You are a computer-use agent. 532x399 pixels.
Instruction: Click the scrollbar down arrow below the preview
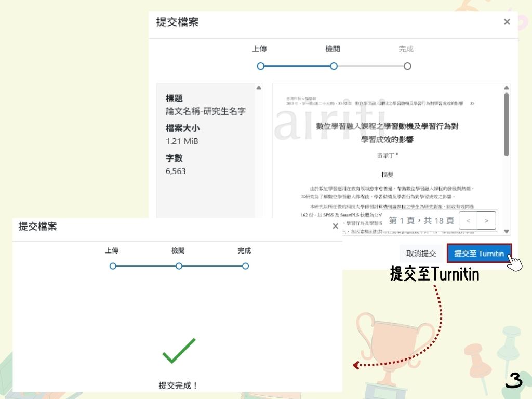coord(507,230)
